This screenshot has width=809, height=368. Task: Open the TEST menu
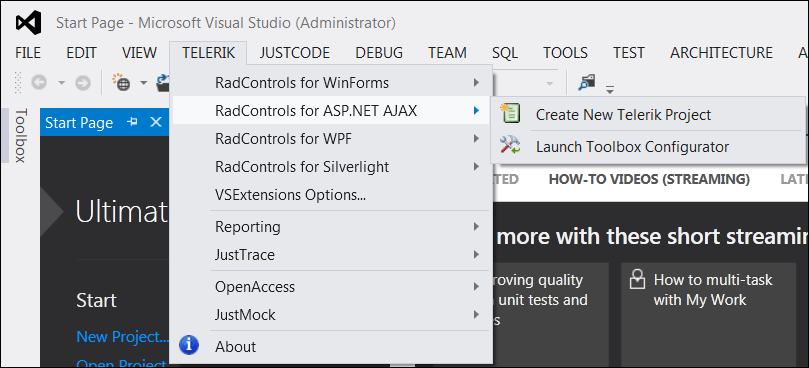629,53
